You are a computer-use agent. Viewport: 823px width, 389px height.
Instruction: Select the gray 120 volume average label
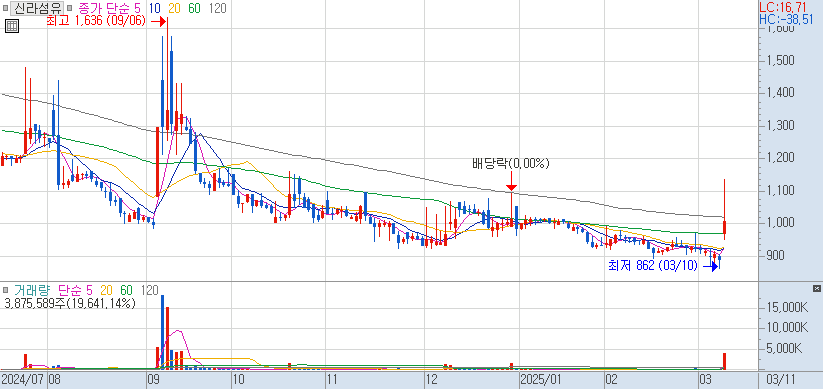(x=150, y=290)
